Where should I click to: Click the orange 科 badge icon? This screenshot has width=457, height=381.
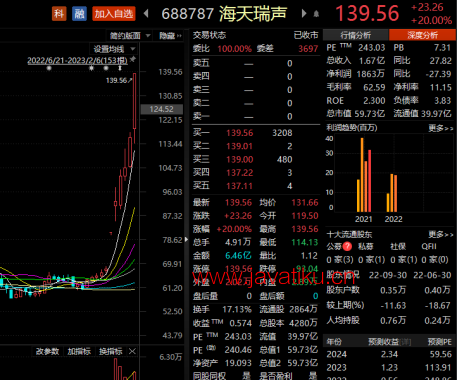59,14
